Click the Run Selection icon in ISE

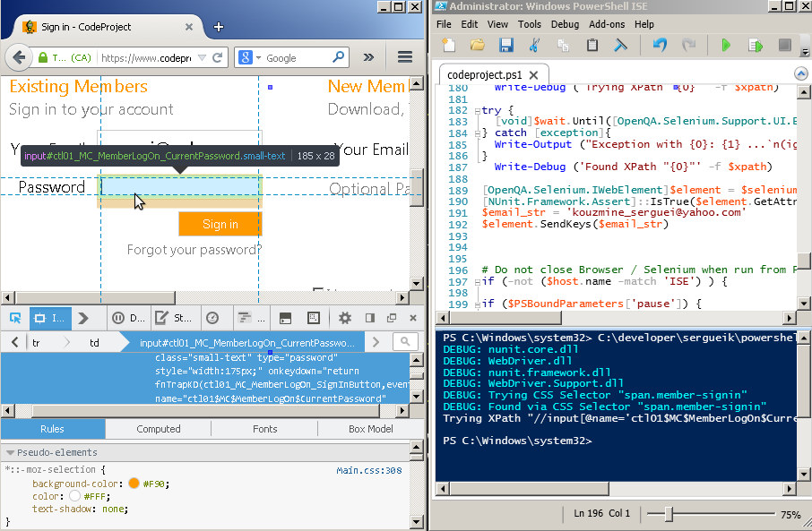point(756,46)
